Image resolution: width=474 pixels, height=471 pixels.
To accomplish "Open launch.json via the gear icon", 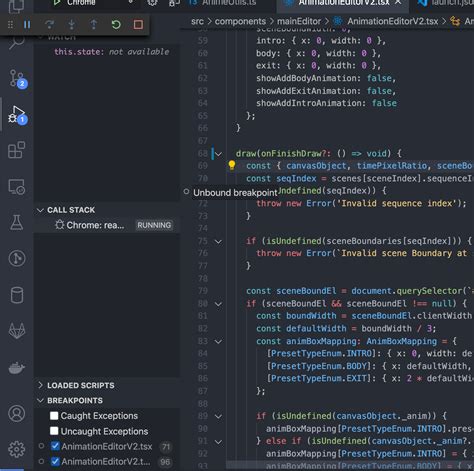I will [x=153, y=3].
